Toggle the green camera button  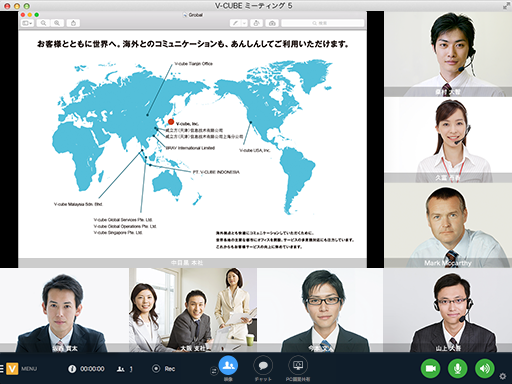(x=430, y=368)
